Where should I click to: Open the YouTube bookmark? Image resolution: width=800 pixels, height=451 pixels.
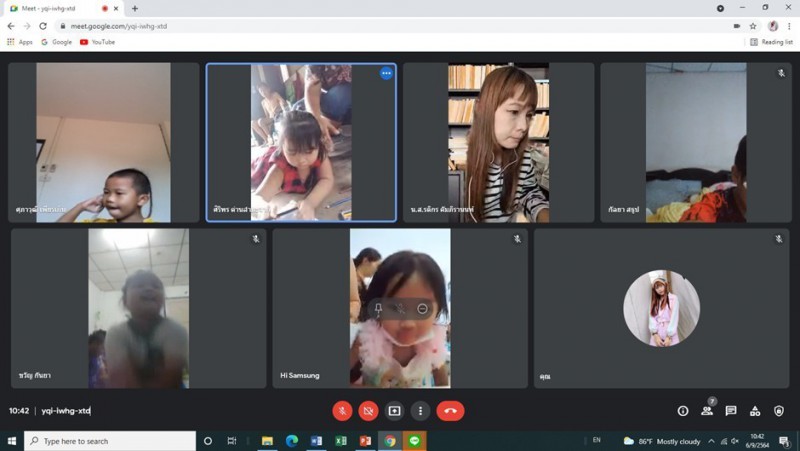point(98,42)
